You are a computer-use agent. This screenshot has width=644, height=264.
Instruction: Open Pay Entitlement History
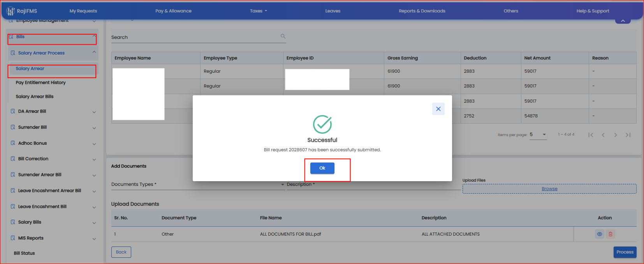[x=40, y=82]
